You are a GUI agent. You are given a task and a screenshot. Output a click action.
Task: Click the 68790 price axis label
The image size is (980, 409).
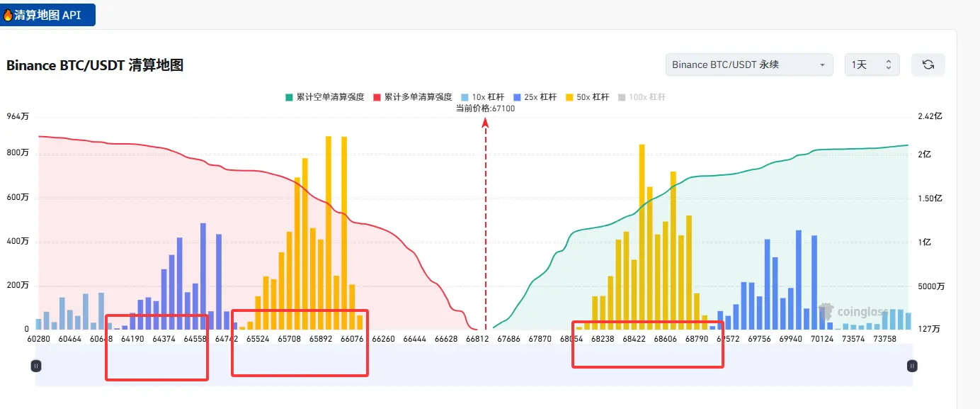pyautogui.click(x=696, y=340)
